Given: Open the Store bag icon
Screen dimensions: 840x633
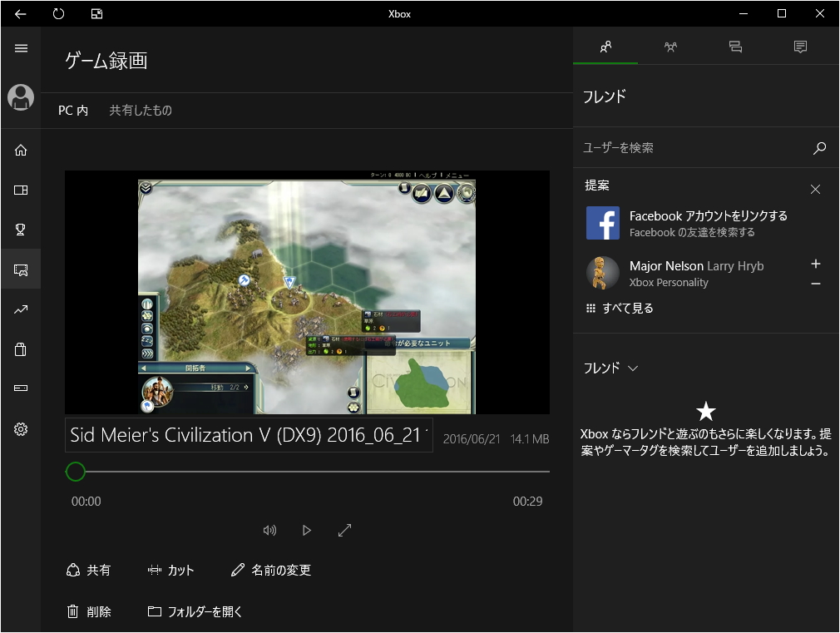Looking at the screenshot, I should (x=21, y=349).
